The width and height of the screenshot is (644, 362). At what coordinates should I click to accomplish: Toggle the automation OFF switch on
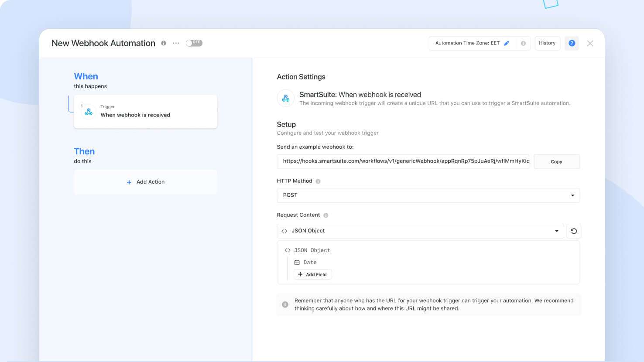click(194, 43)
